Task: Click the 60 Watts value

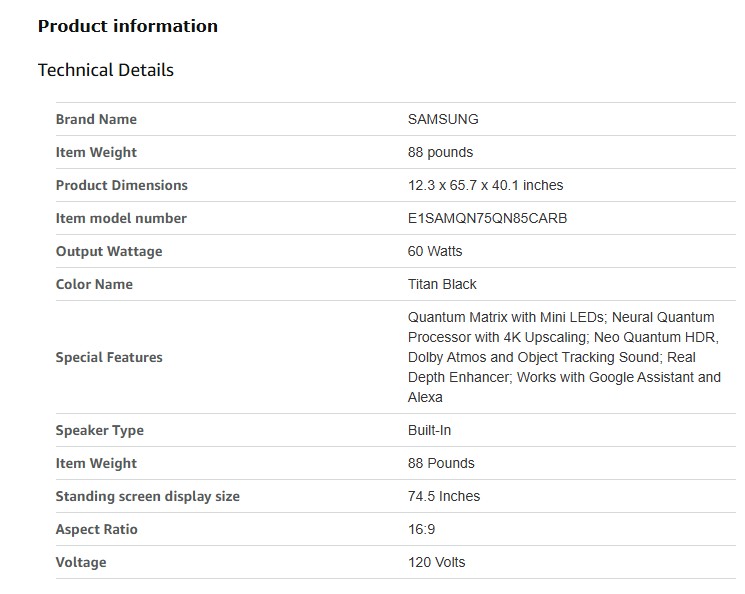Action: pyautogui.click(x=435, y=251)
